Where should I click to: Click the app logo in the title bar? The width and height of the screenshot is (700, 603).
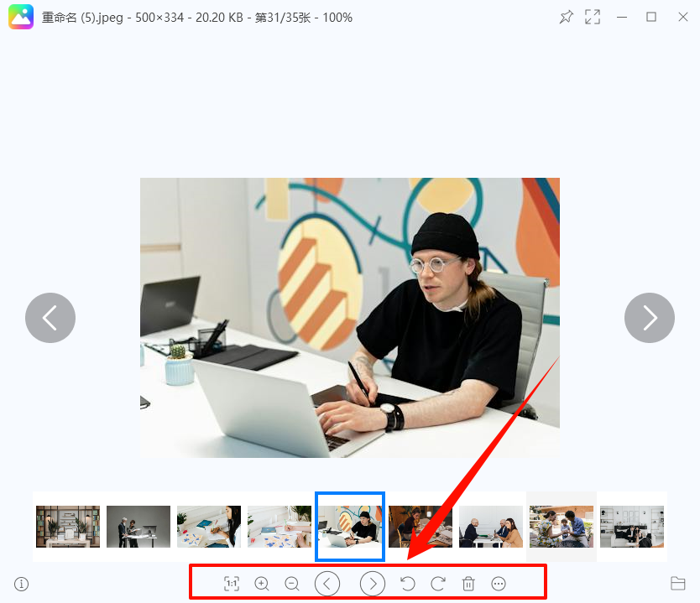(x=22, y=17)
